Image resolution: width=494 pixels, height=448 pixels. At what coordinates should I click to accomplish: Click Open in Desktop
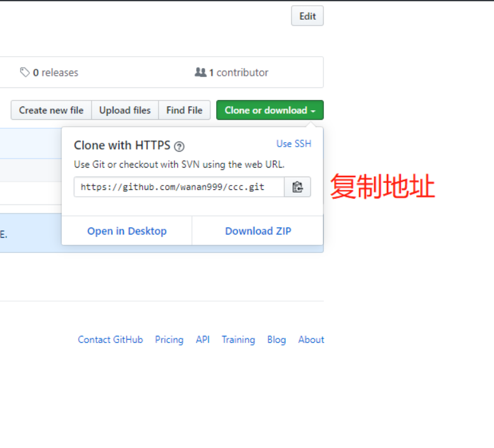pyautogui.click(x=127, y=231)
